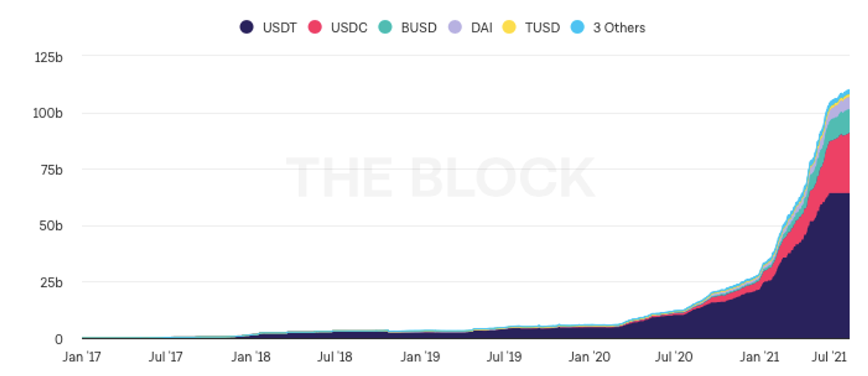This screenshot has width=868, height=376.
Task: Click the yellow TUSD legend dot
Action: [509, 27]
